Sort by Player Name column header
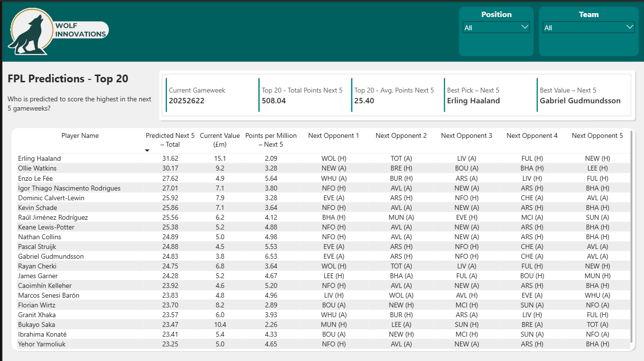 80,136
